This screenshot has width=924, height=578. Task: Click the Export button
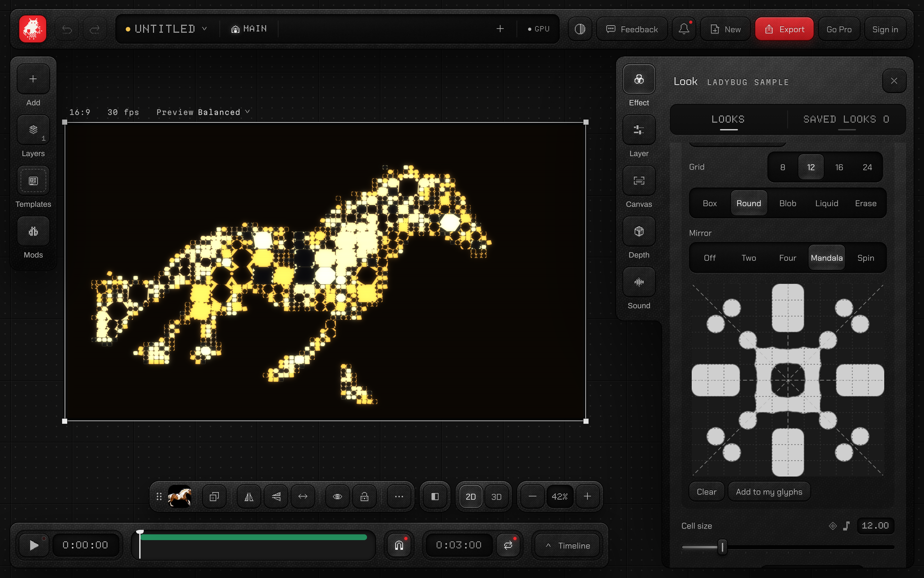[x=784, y=29]
